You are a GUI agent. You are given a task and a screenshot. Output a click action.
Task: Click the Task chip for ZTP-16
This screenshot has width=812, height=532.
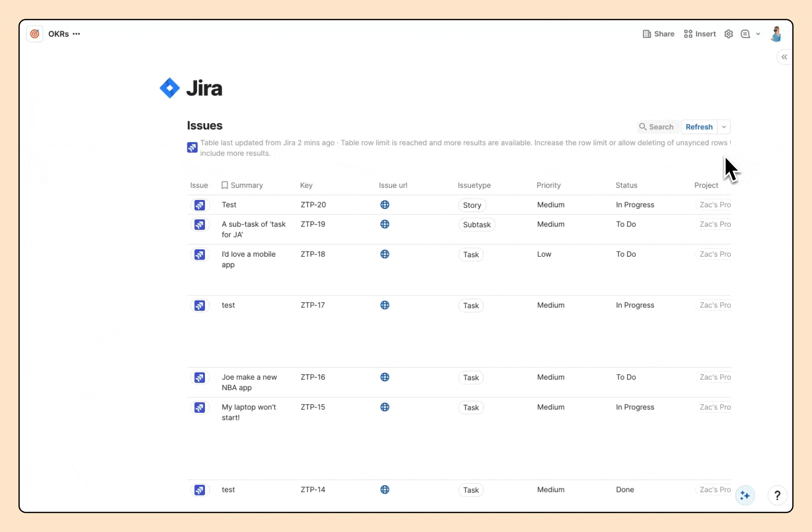coord(471,378)
